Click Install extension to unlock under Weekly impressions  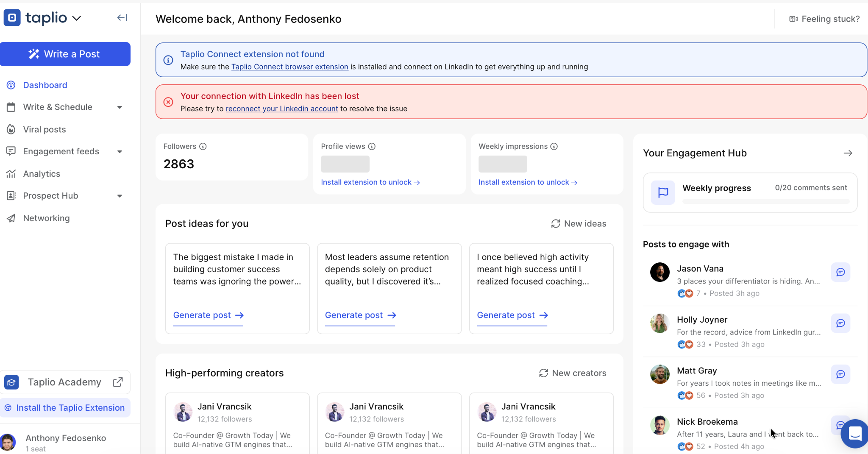528,182
